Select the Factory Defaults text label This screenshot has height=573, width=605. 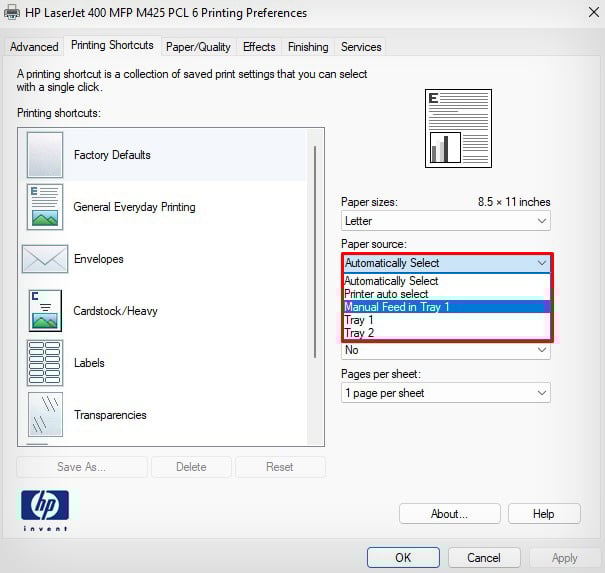[112, 155]
